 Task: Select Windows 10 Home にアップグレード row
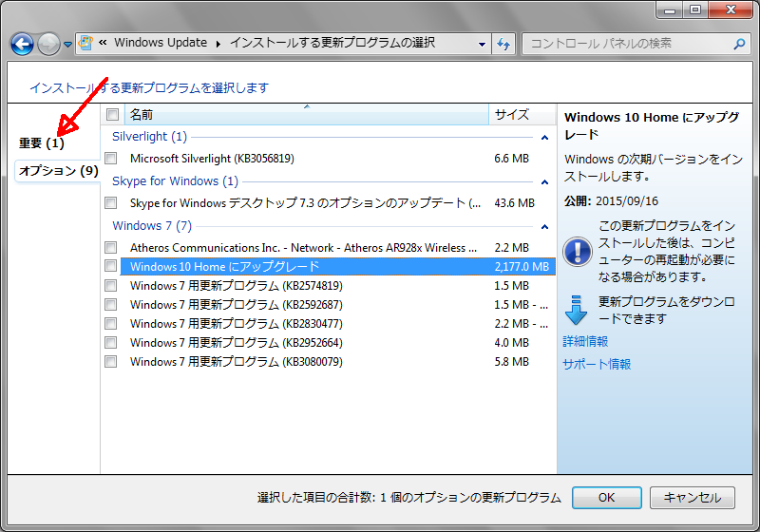338,267
